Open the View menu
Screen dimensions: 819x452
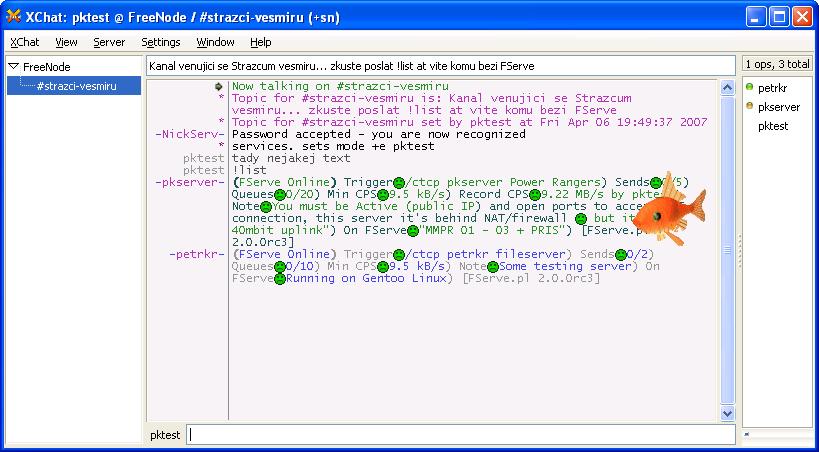(x=66, y=42)
